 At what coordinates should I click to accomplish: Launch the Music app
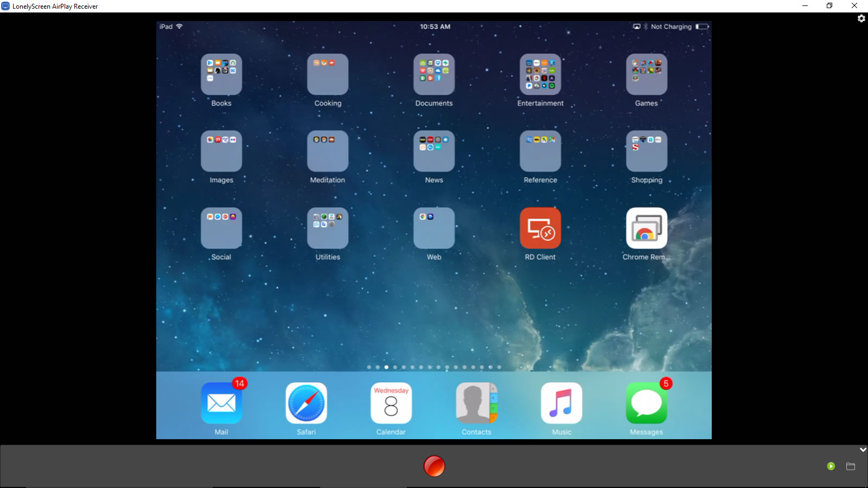(x=561, y=403)
